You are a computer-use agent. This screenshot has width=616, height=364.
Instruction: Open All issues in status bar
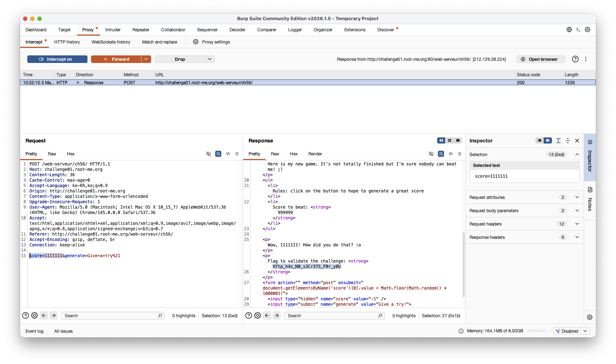[63, 331]
